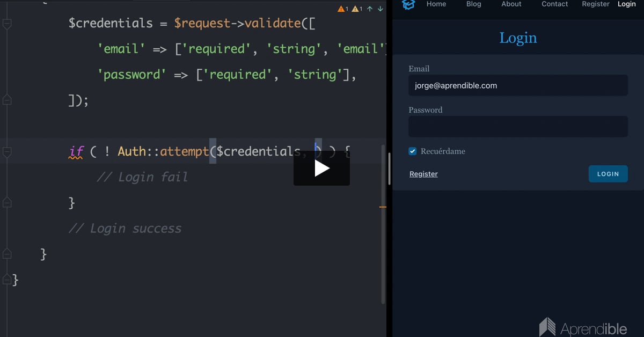This screenshot has height=337, width=644.
Task: Click the 'attempt' method name
Action: 184,152
